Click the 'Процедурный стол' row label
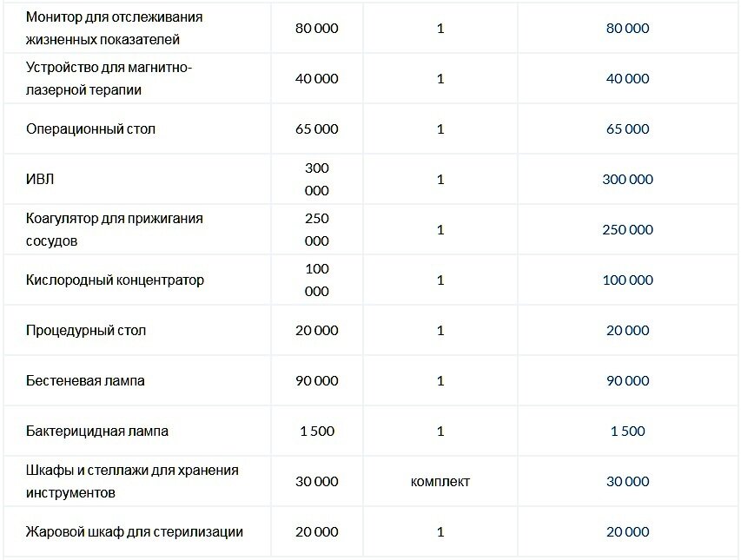 (x=85, y=331)
